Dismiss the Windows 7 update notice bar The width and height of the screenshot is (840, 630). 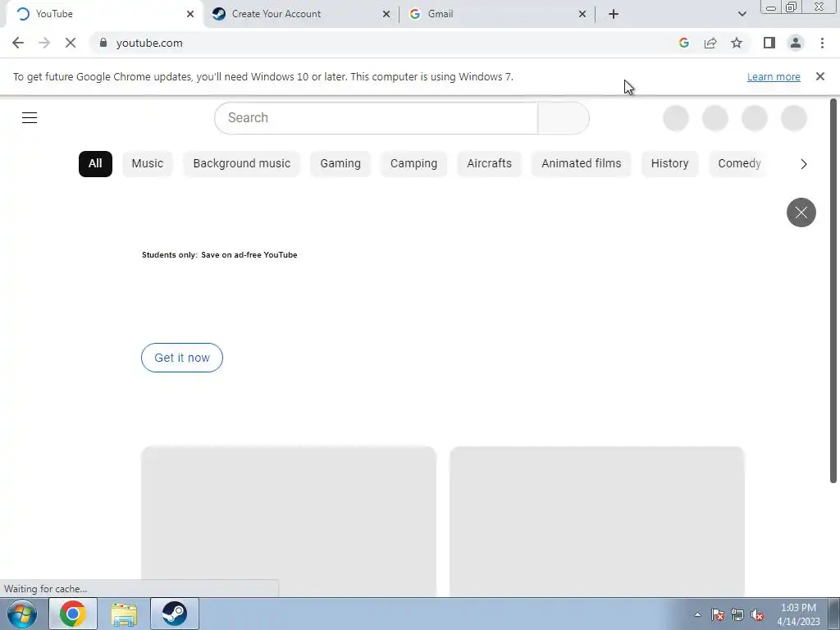pyautogui.click(x=820, y=76)
